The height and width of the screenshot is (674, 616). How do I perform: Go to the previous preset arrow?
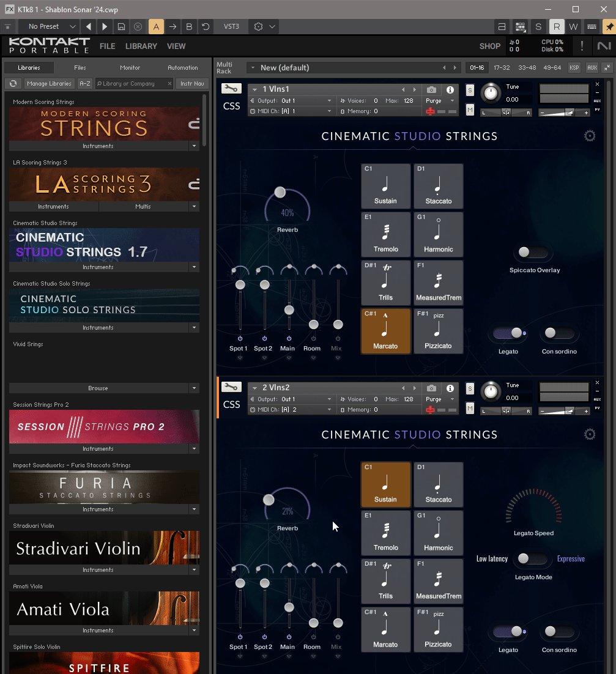click(89, 27)
